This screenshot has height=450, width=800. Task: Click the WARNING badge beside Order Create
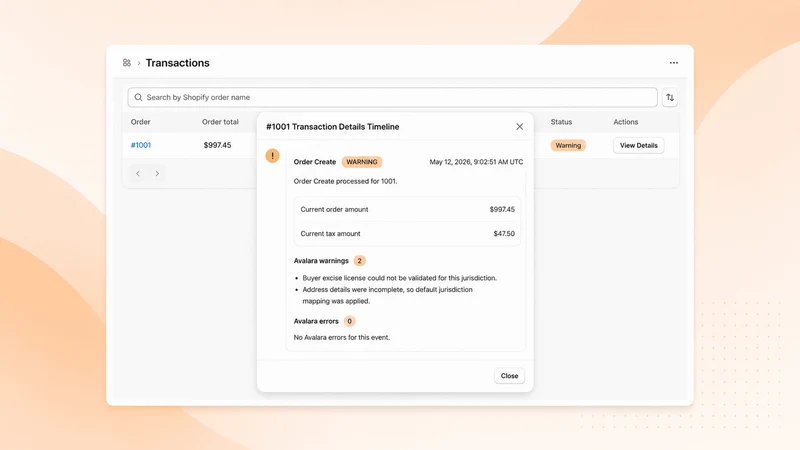(362, 162)
